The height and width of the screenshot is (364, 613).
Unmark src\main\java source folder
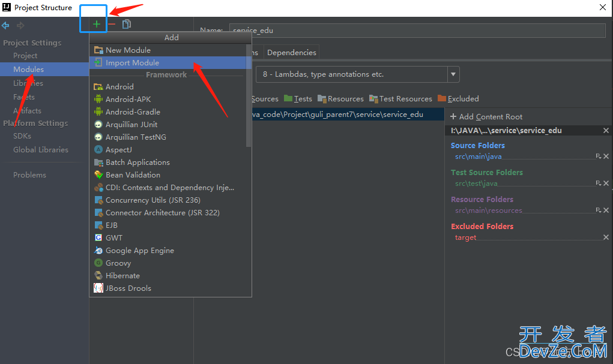(x=606, y=157)
